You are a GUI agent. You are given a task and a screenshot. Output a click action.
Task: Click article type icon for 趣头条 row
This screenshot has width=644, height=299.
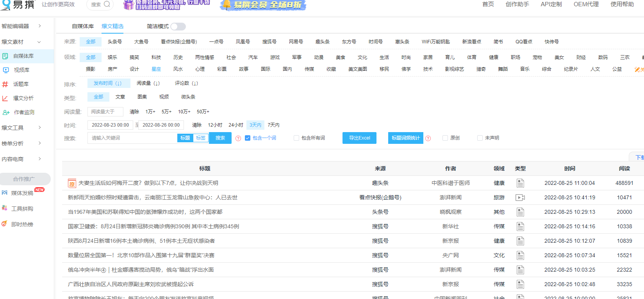(x=520, y=183)
